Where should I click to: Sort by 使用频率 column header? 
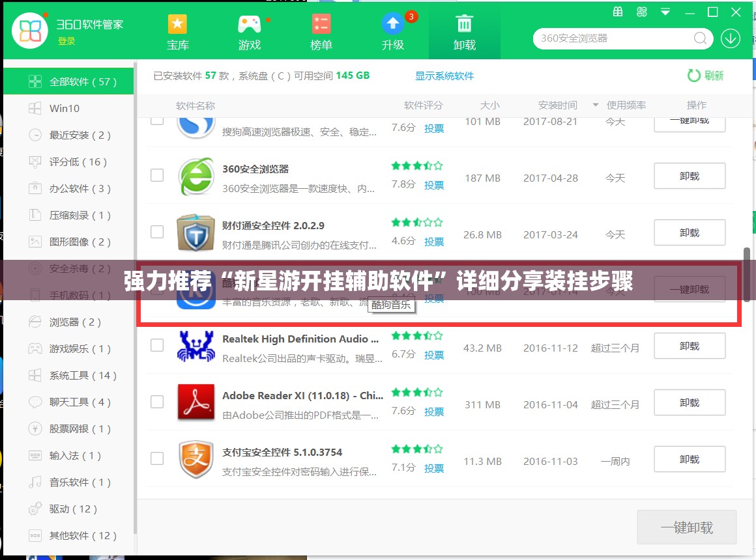coord(626,105)
